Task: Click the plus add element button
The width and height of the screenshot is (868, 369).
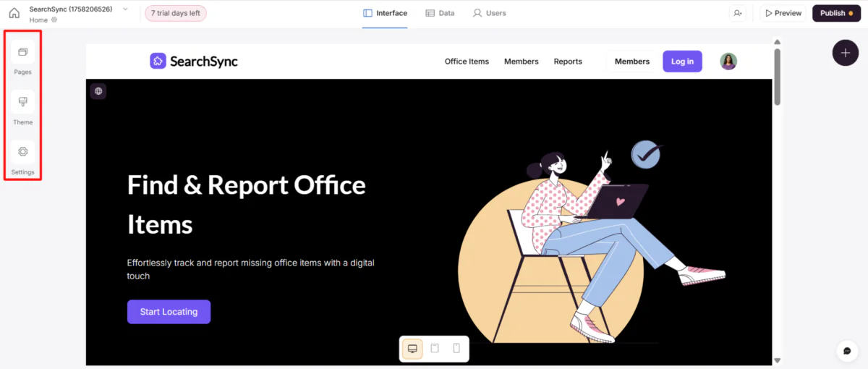Action: click(x=845, y=53)
